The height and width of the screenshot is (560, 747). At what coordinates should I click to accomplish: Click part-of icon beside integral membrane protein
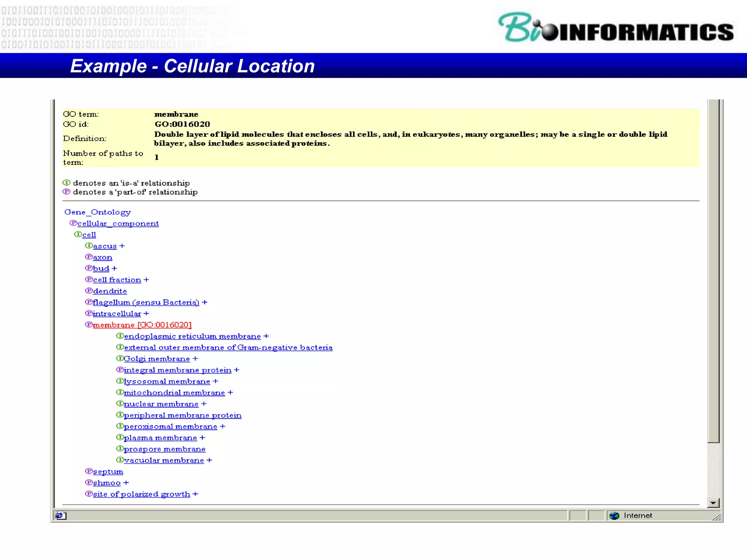click(120, 370)
